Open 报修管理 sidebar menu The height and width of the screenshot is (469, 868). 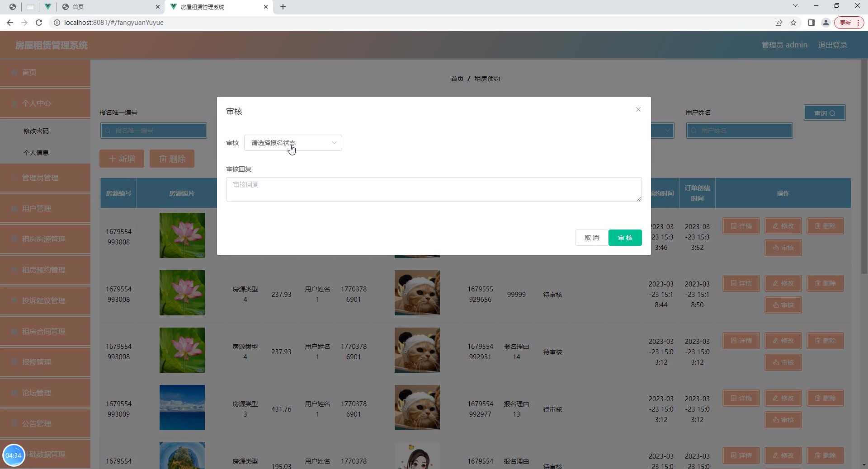click(x=45, y=362)
